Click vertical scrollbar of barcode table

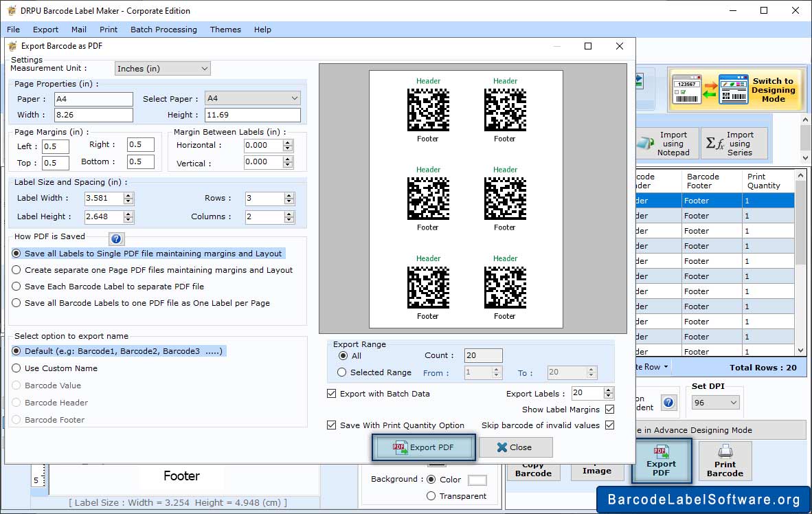click(800, 262)
